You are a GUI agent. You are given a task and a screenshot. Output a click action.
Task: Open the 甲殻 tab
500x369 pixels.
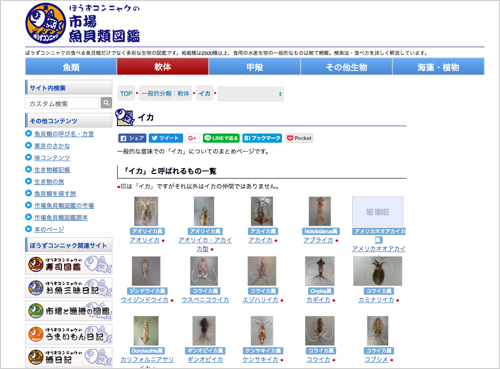click(255, 67)
